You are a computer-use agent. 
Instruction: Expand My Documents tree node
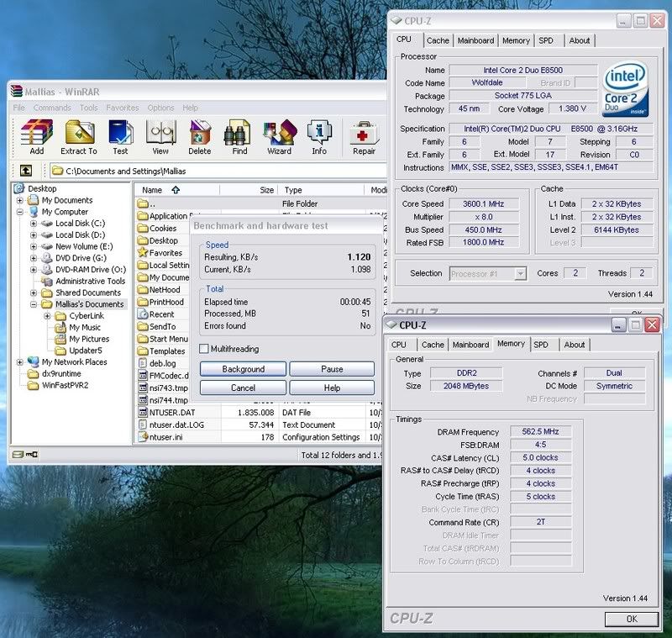19,200
